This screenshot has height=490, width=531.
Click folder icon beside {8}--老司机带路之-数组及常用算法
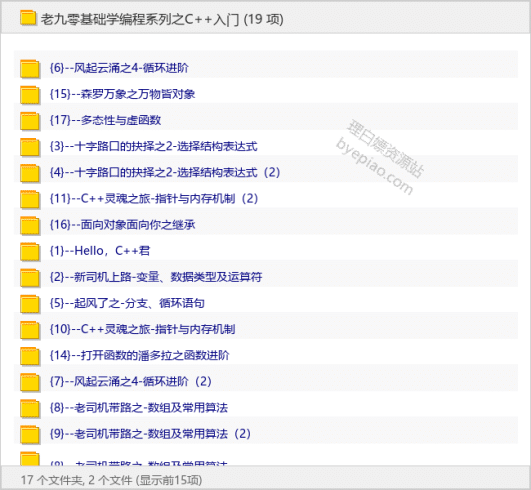point(30,408)
